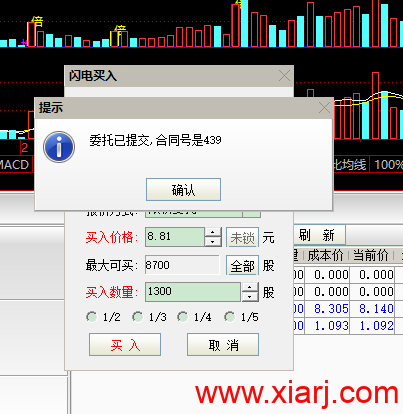Increase 买入价格 with the up arrow
This screenshot has width=403, height=414.
(x=213, y=232)
